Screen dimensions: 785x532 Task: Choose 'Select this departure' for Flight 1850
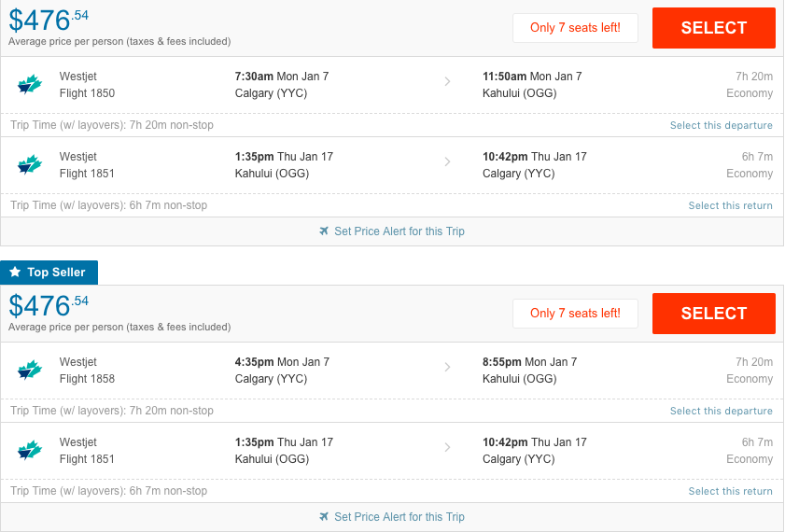(721, 125)
